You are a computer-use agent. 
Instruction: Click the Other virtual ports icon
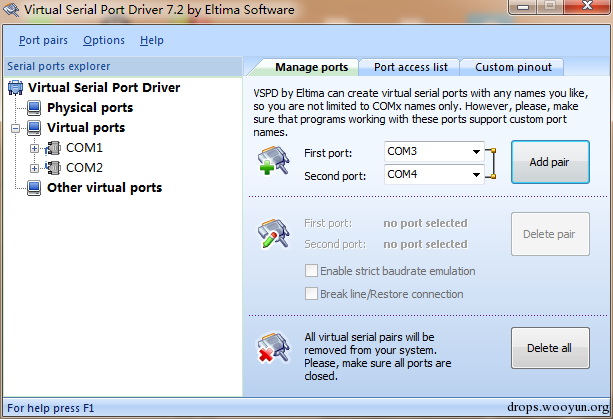[34, 188]
